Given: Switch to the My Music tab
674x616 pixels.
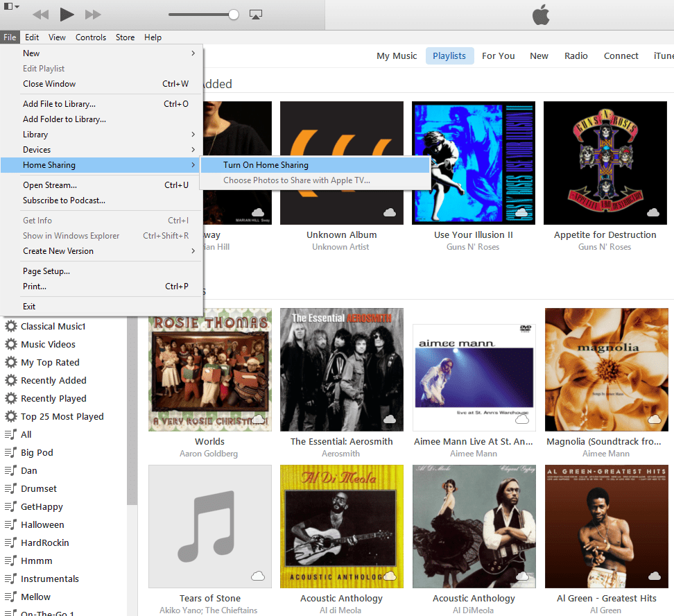Looking at the screenshot, I should pyautogui.click(x=397, y=56).
